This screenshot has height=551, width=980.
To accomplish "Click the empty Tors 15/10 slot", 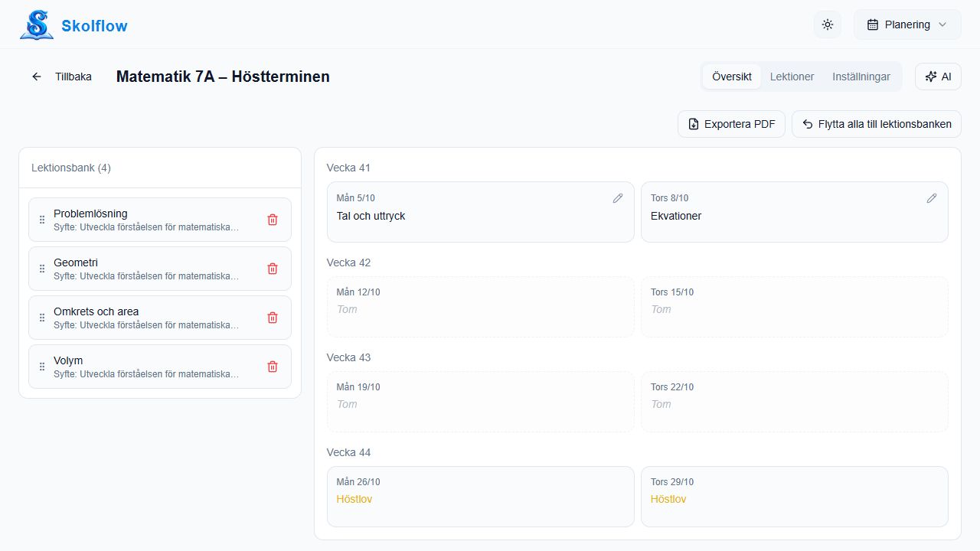I will [795, 307].
